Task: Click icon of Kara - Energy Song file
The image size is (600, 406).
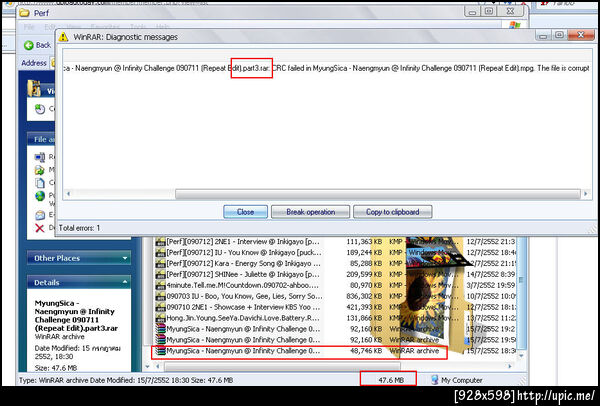Action: coord(160,264)
